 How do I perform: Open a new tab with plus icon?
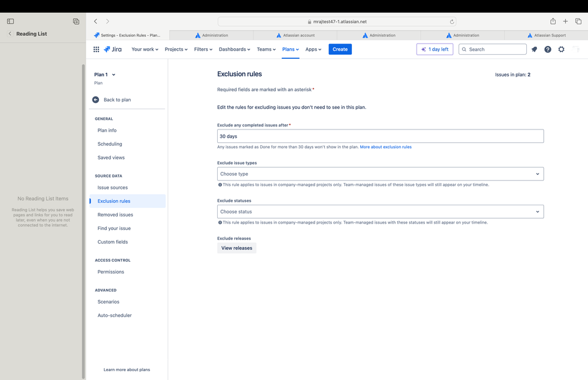click(x=566, y=21)
